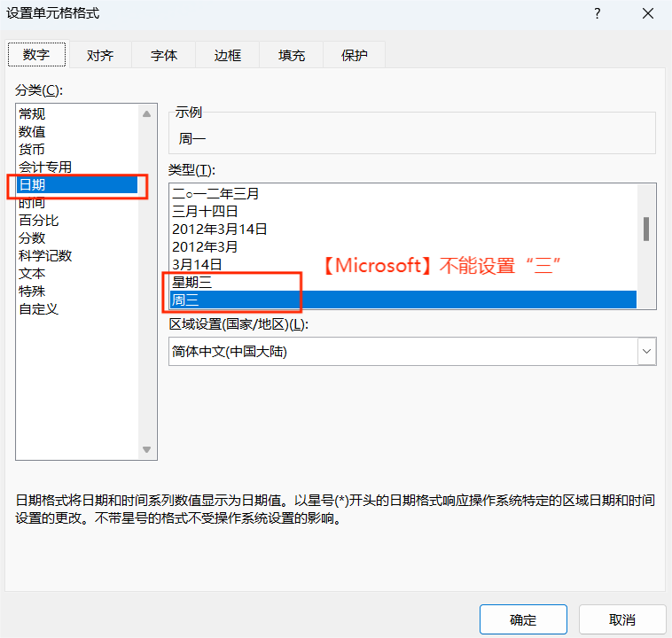Image resolution: width=672 pixels, height=638 pixels.
Task: Switch to the 对齐 tab
Action: (100, 55)
